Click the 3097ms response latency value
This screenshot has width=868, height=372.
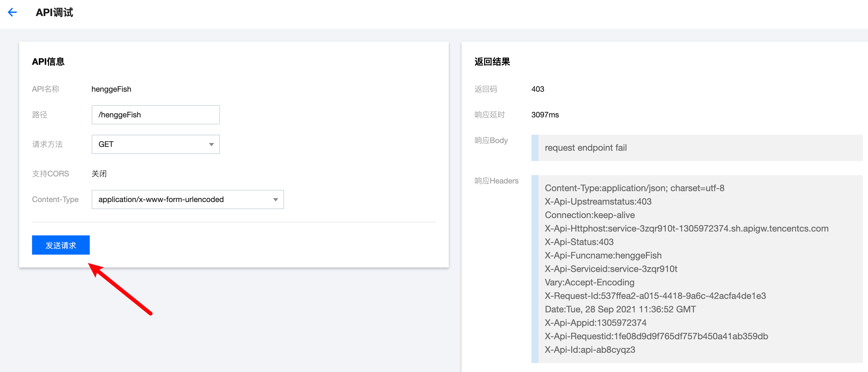coord(545,115)
